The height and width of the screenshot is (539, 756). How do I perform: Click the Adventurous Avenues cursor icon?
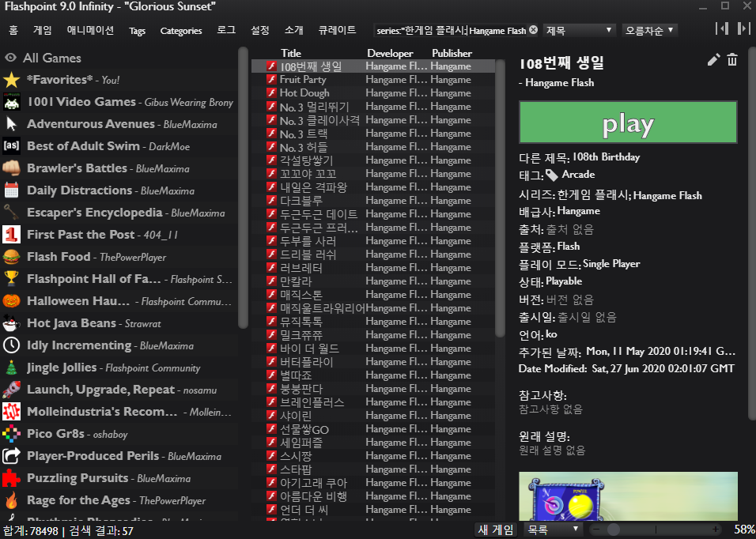(x=12, y=124)
